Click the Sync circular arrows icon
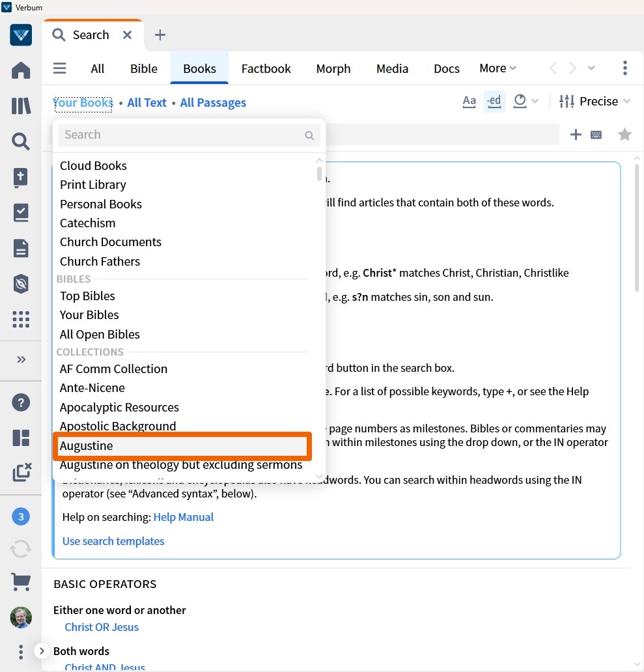Viewport: 644px width, 672px height. pyautogui.click(x=21, y=549)
